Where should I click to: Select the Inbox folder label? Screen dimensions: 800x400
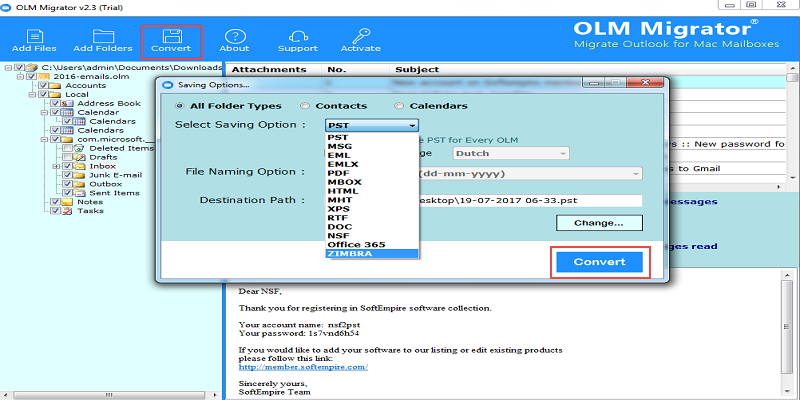click(103, 166)
